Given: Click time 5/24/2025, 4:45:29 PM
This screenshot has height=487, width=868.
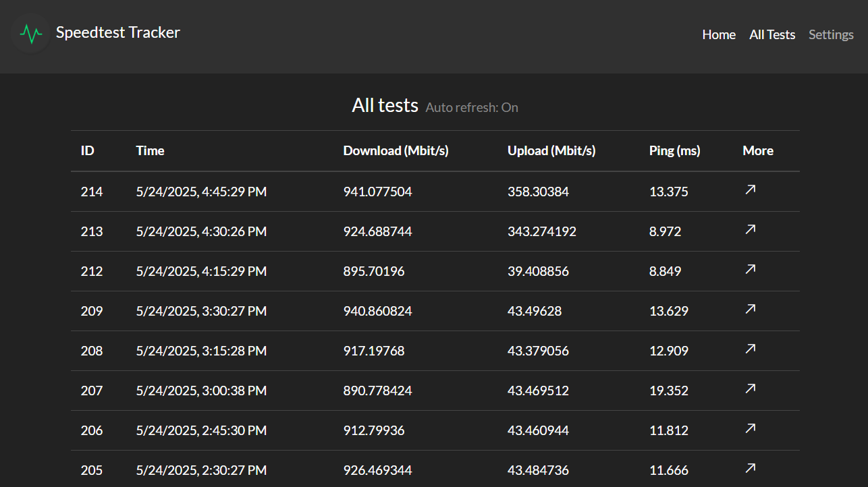Looking at the screenshot, I should click(x=201, y=192).
